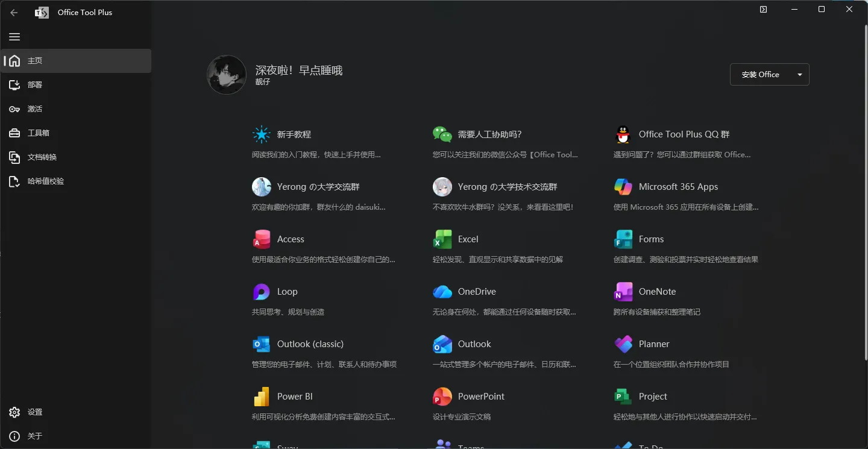This screenshot has height=449, width=868.
Task: Open the 激活 activation page
Action: click(76, 109)
